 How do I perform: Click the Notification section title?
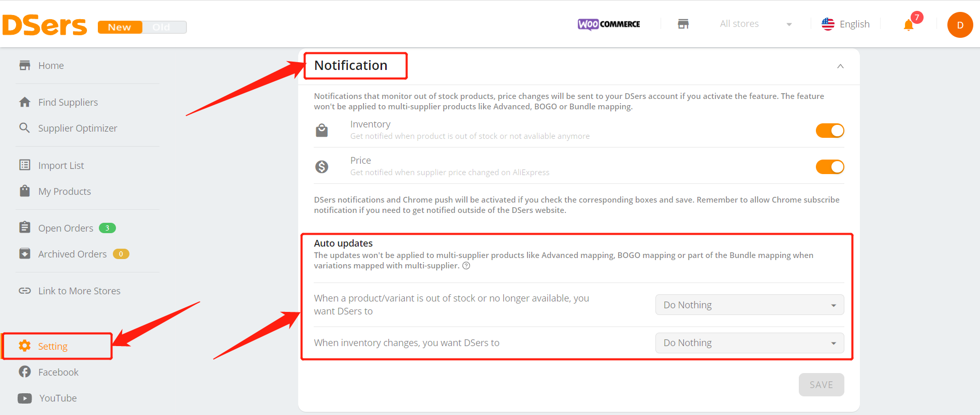point(351,65)
